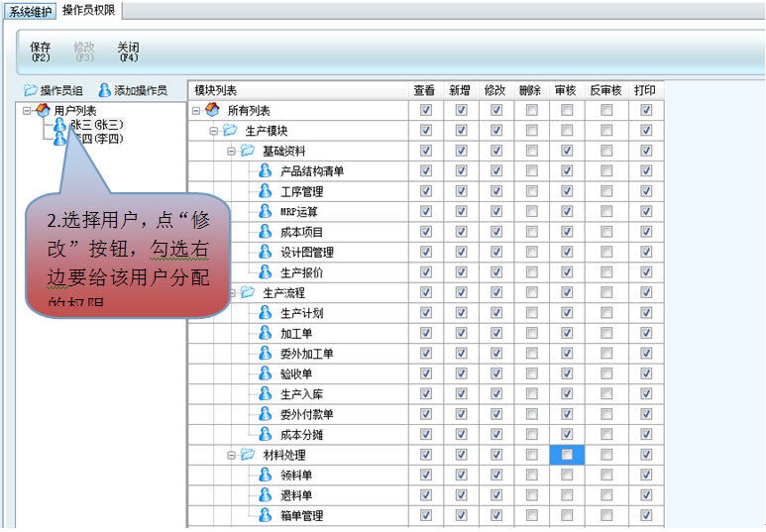The width and height of the screenshot is (766, 532).
Task: Collapse the 用户列表 tree node
Action: tap(27, 110)
